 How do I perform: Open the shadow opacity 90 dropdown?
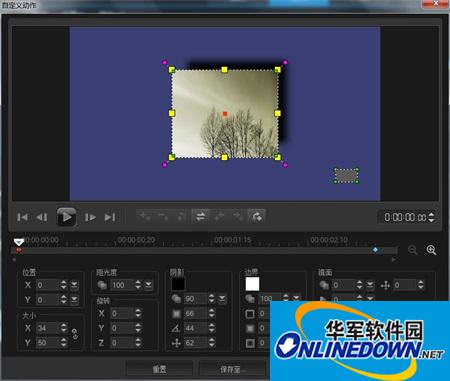[x=222, y=299]
